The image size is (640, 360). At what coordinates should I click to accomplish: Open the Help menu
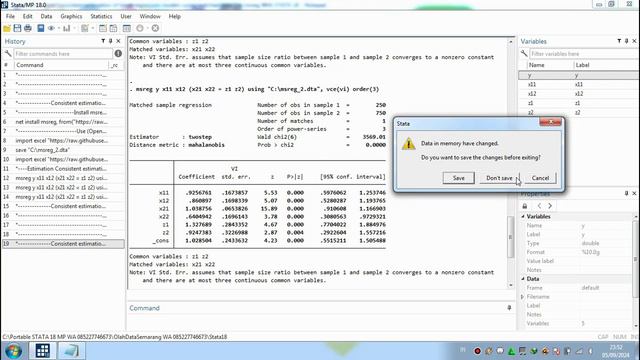(x=174, y=16)
